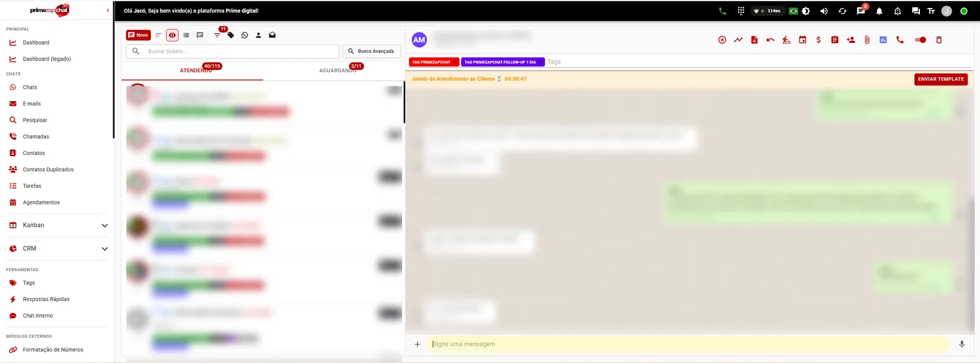Switch to the AGUARDANDO tab
Image resolution: width=980 pixels, height=363 pixels.
[x=334, y=70]
